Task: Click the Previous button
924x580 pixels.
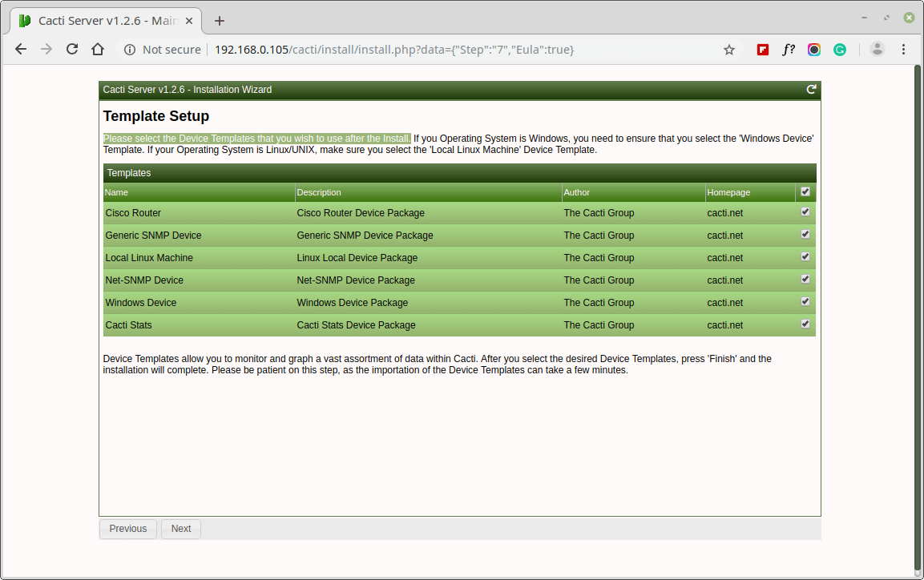Action: [x=128, y=529]
